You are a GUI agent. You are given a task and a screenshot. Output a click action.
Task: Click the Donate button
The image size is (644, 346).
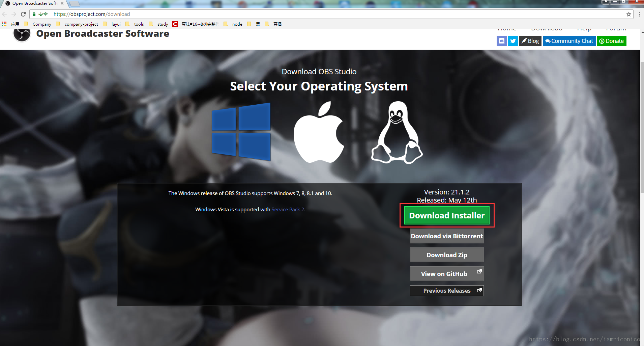coord(612,41)
